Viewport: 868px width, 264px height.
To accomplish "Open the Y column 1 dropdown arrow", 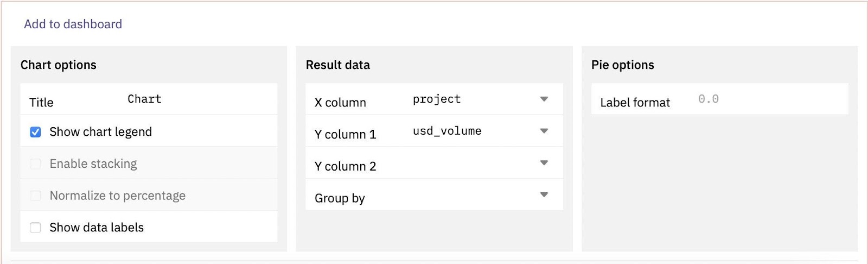I will pyautogui.click(x=544, y=131).
